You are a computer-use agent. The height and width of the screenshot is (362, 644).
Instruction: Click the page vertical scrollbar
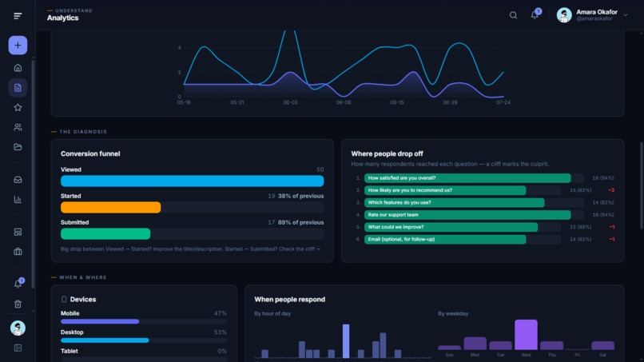coord(642,185)
